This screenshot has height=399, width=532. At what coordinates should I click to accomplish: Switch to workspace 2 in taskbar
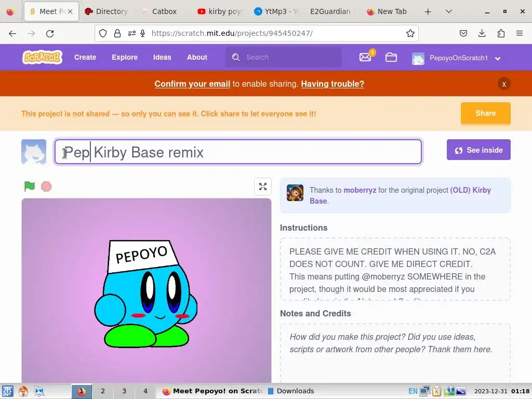click(103, 391)
